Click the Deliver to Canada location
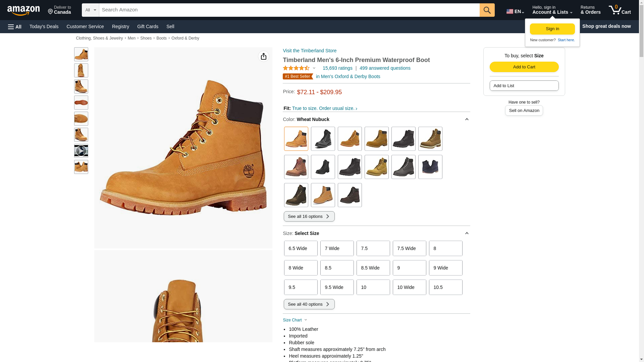The width and height of the screenshot is (644, 362). click(x=59, y=10)
